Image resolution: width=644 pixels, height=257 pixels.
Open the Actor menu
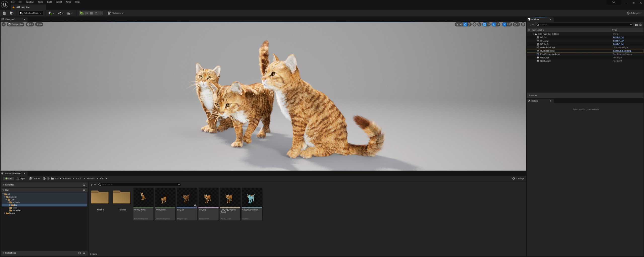pyautogui.click(x=68, y=2)
